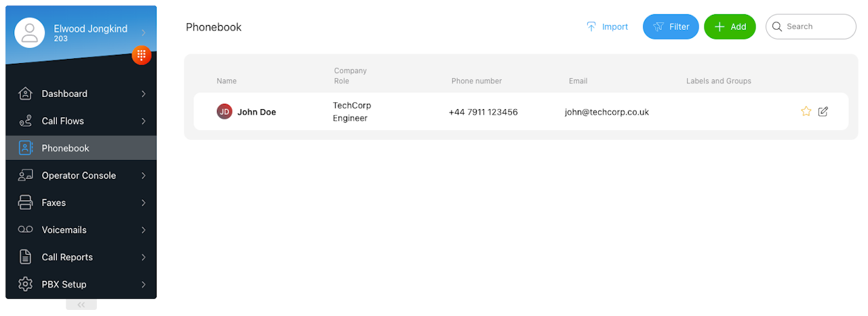Click the Voicemails tape icon
Image resolution: width=868 pixels, height=316 pixels.
25,229
